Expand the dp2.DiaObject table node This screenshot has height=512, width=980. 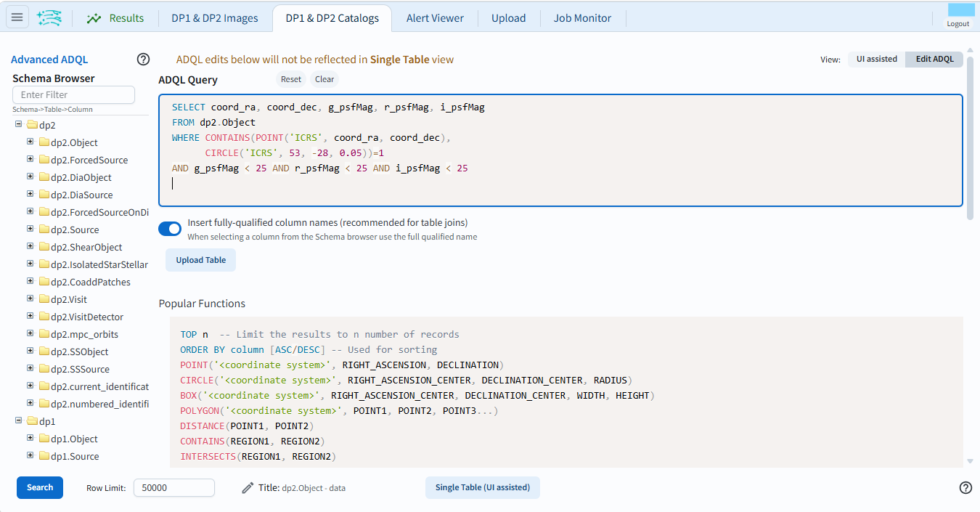30,176
